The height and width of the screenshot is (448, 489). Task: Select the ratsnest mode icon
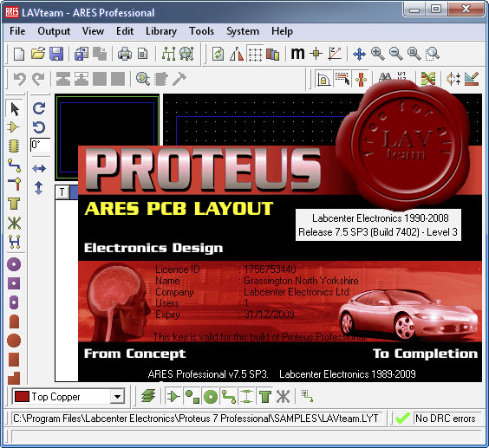point(14,223)
